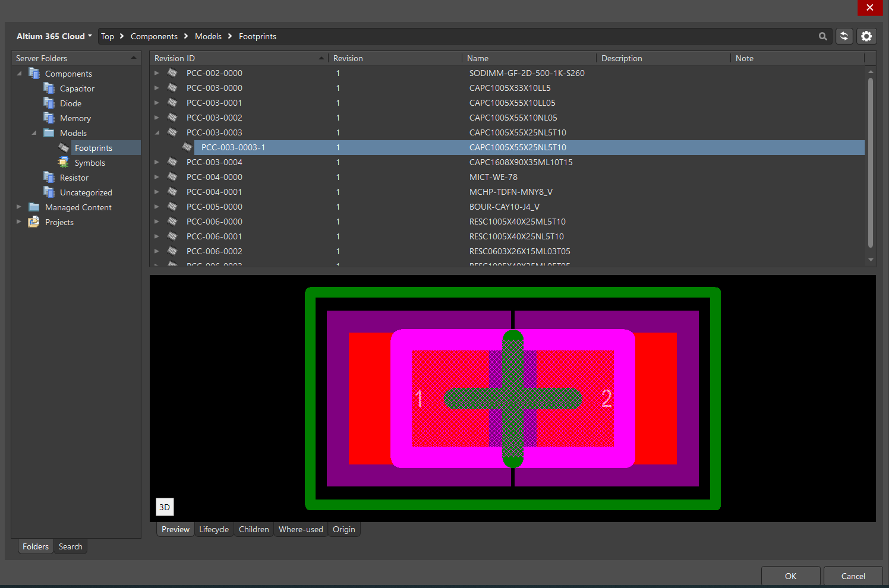The height and width of the screenshot is (588, 889).
Task: Open the Where-used tab
Action: click(300, 529)
